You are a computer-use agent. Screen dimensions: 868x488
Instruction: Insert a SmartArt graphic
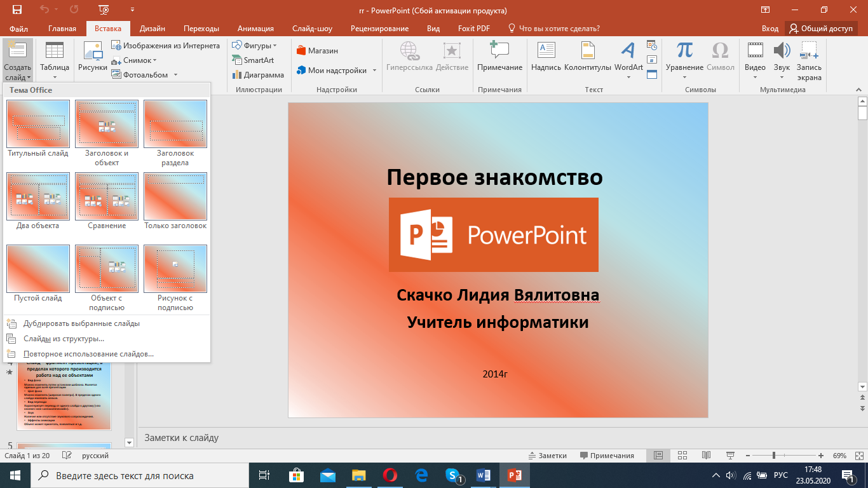(x=253, y=60)
